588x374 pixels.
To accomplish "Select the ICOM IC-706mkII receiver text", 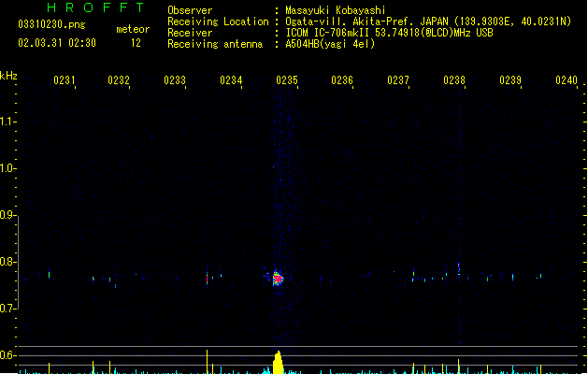I will [x=389, y=33].
